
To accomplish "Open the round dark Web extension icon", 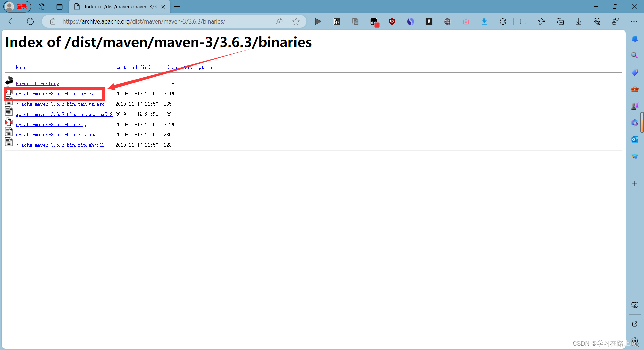I will point(447,21).
